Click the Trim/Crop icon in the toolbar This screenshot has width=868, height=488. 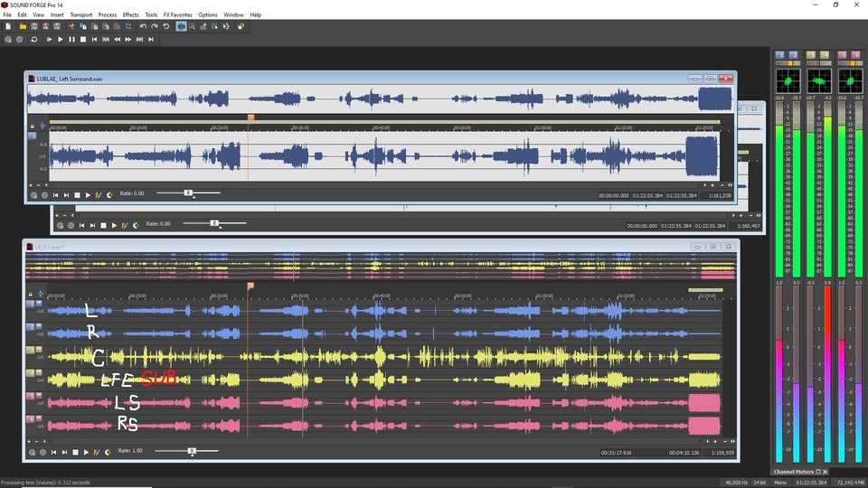[x=127, y=26]
